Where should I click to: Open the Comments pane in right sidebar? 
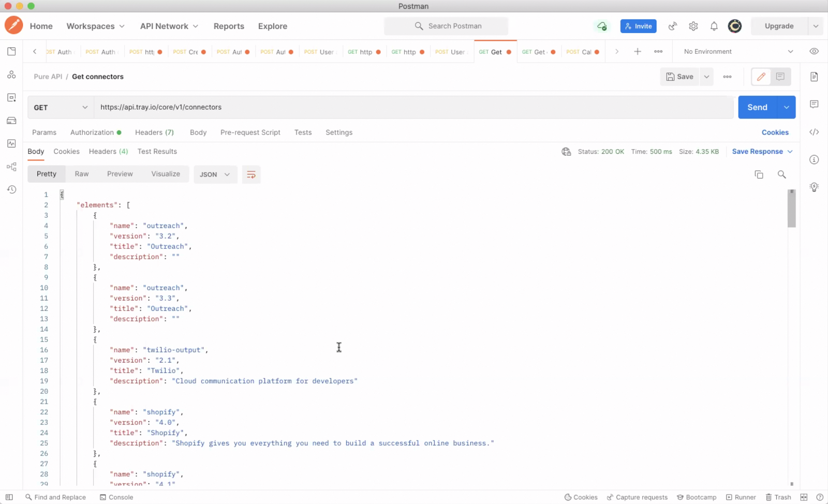point(814,104)
